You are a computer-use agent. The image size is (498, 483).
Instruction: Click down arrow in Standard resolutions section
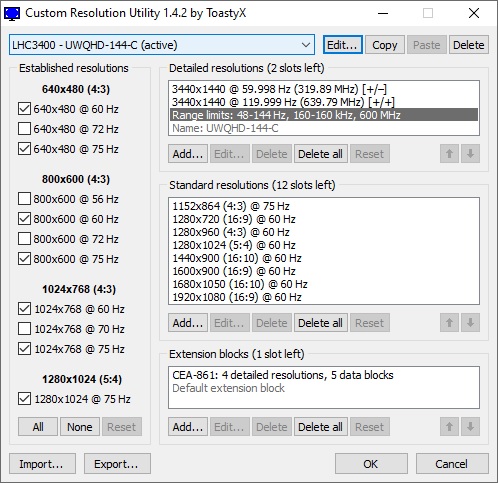pos(470,323)
